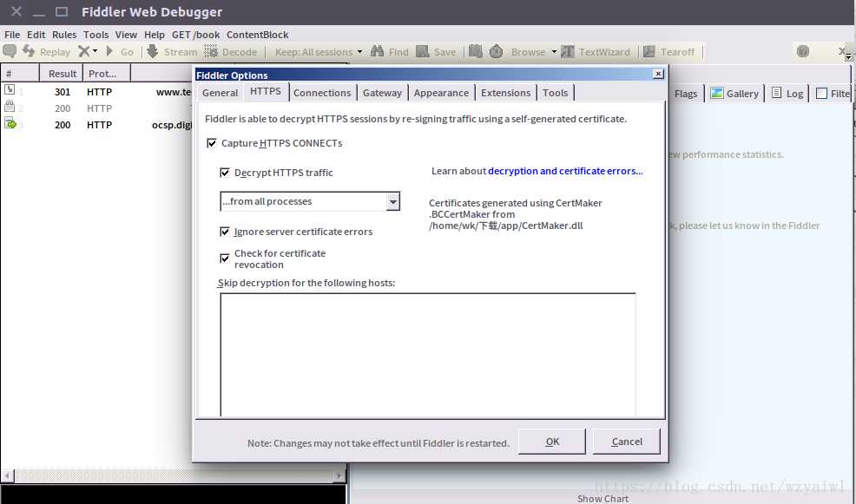Image resolution: width=856 pixels, height=504 pixels.
Task: Click the Find binoculars button
Action: [x=389, y=52]
